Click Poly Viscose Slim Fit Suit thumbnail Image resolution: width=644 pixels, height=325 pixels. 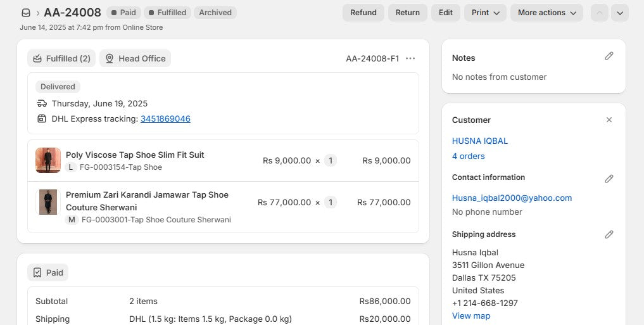click(48, 160)
